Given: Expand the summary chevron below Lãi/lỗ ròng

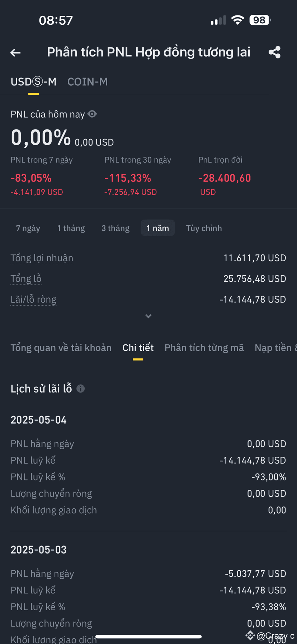Looking at the screenshot, I should (x=148, y=316).
